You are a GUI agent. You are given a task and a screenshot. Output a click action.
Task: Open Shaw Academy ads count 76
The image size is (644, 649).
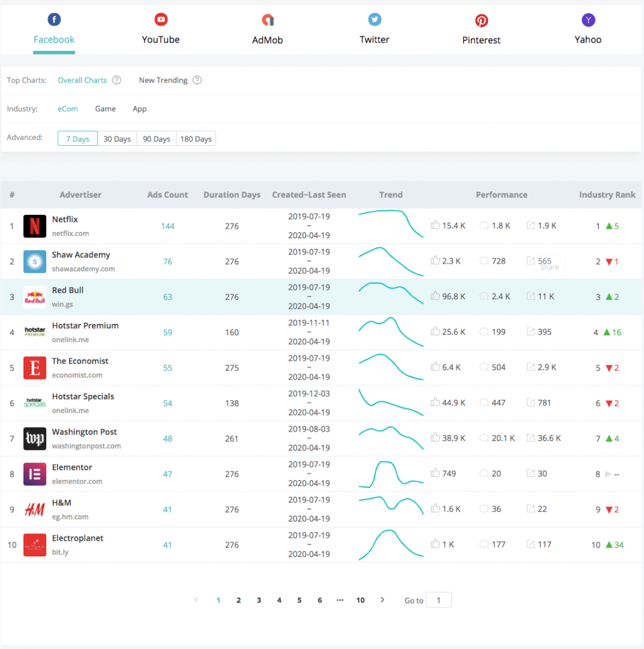[167, 262]
